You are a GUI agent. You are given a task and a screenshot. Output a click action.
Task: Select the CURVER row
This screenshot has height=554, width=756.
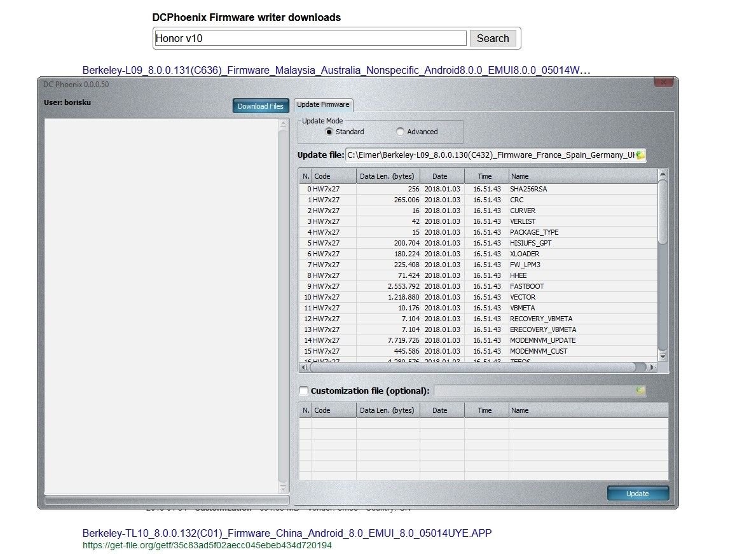[478, 211]
